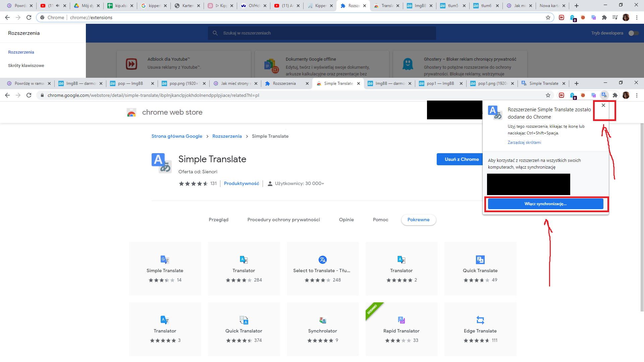Bookmark the chrome://extensions page with the star

548,17
